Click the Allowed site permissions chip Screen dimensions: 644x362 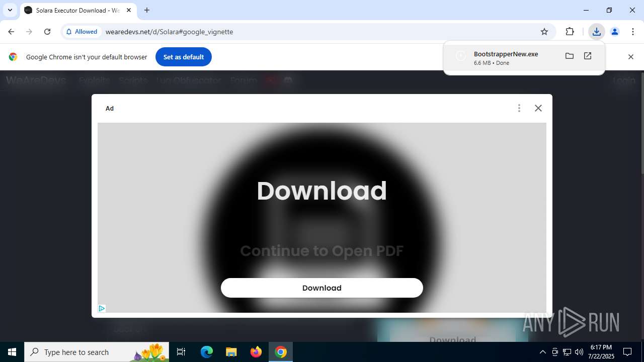click(x=82, y=32)
